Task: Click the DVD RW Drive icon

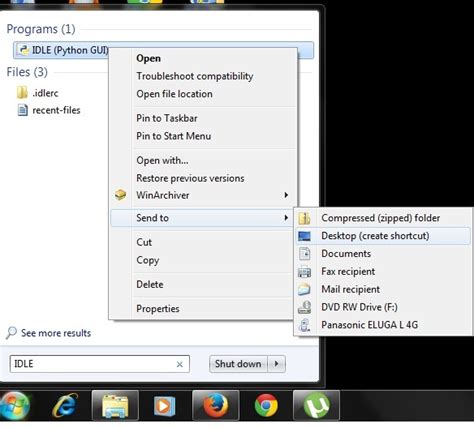Action: pos(304,307)
